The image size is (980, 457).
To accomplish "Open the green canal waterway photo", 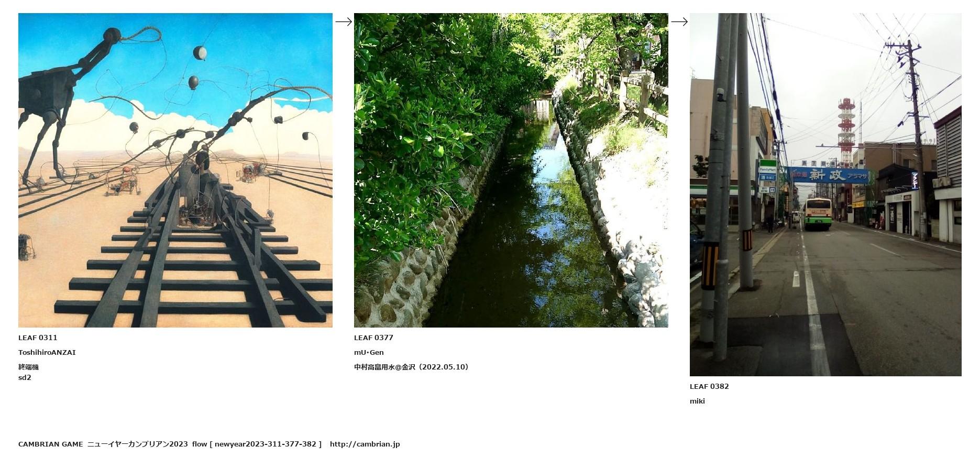I will [511, 170].
